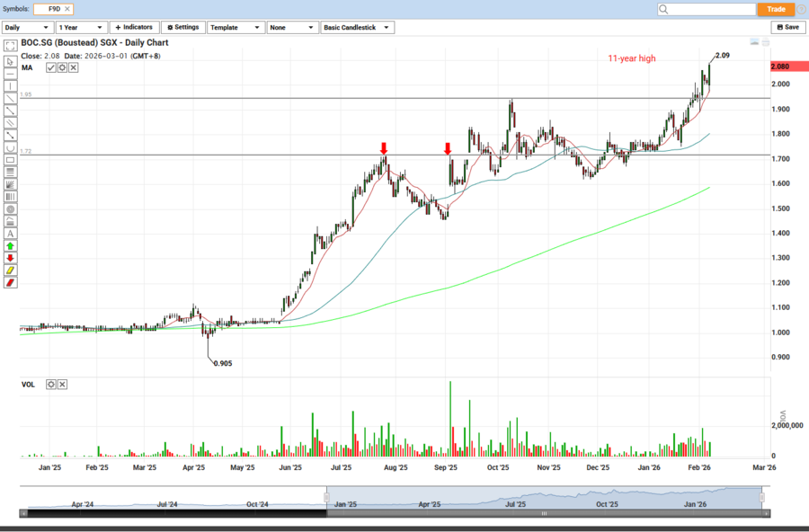The image size is (809, 532).
Task: Select the cursor pointer tool
Action: click(10, 62)
